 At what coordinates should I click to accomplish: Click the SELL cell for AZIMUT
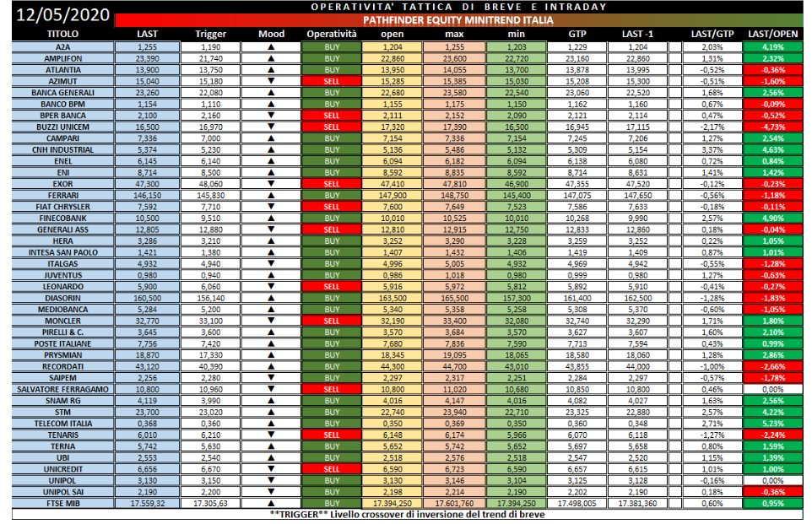[x=332, y=81]
